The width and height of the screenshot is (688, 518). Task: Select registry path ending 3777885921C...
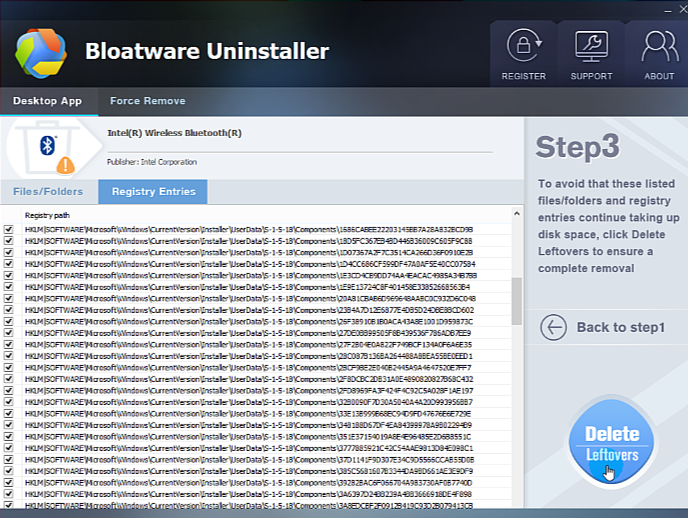click(249, 448)
